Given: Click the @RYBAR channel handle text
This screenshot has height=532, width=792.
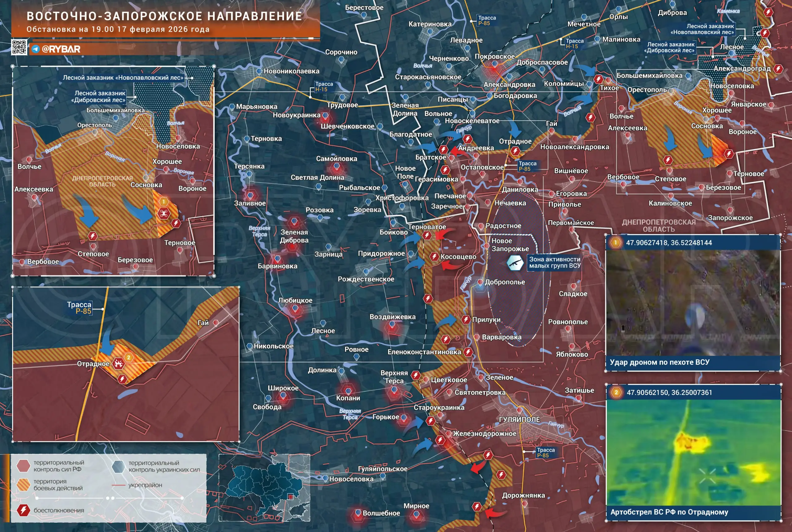Looking at the screenshot, I should [61, 49].
